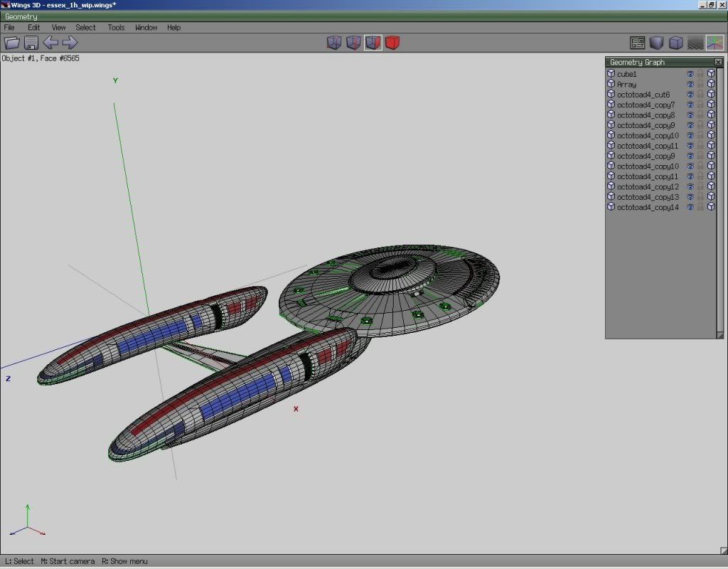Click the Geometry Graph vertical scrollbar
Viewport: 728px width, 569px height.
[x=720, y=200]
